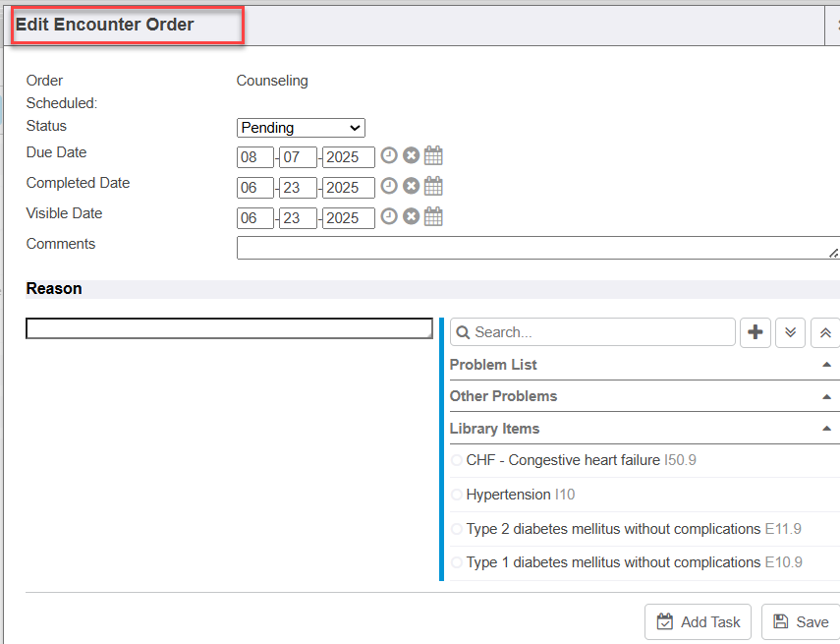Collapse the Library Items section
The image size is (840, 644).
click(826, 429)
